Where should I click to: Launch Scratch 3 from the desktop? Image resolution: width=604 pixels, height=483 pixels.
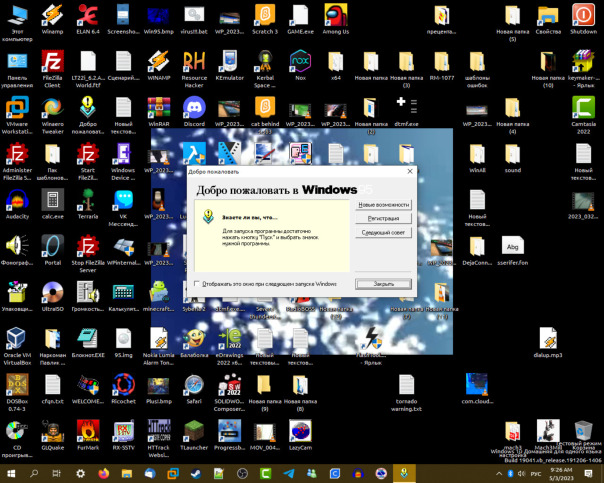265,18
